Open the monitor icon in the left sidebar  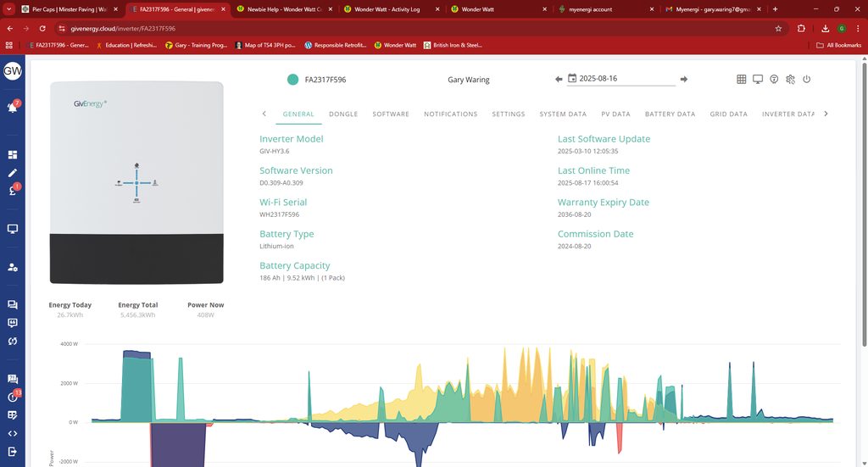(x=13, y=229)
